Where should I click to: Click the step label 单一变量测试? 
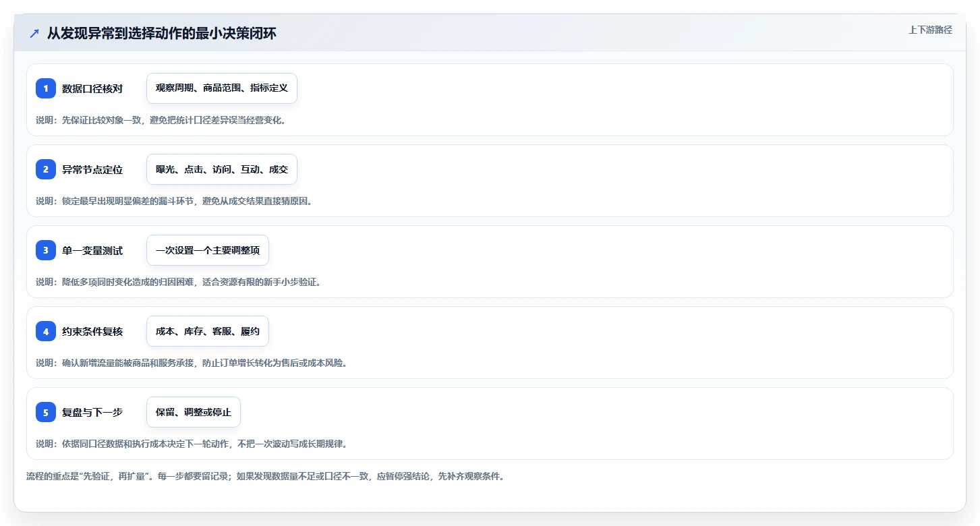tap(92, 251)
